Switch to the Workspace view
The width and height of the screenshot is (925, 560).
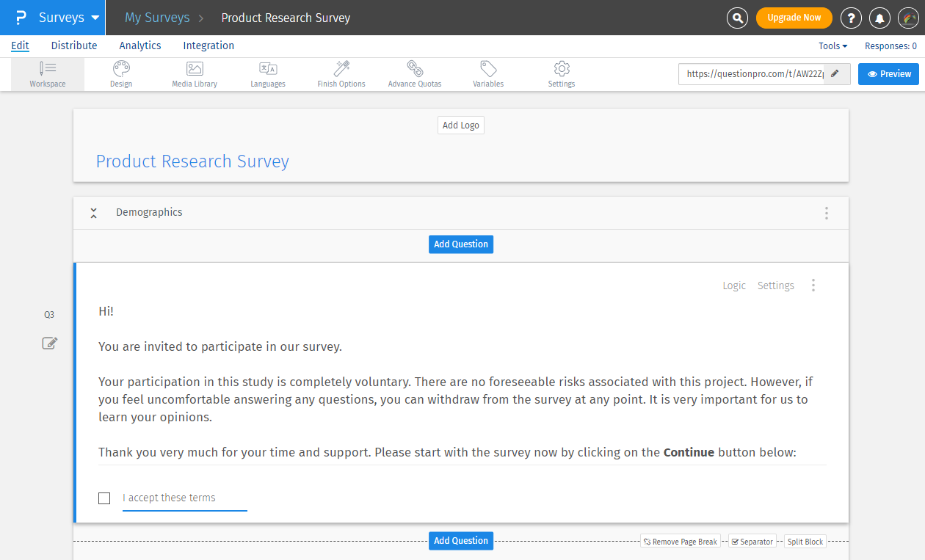(x=47, y=73)
